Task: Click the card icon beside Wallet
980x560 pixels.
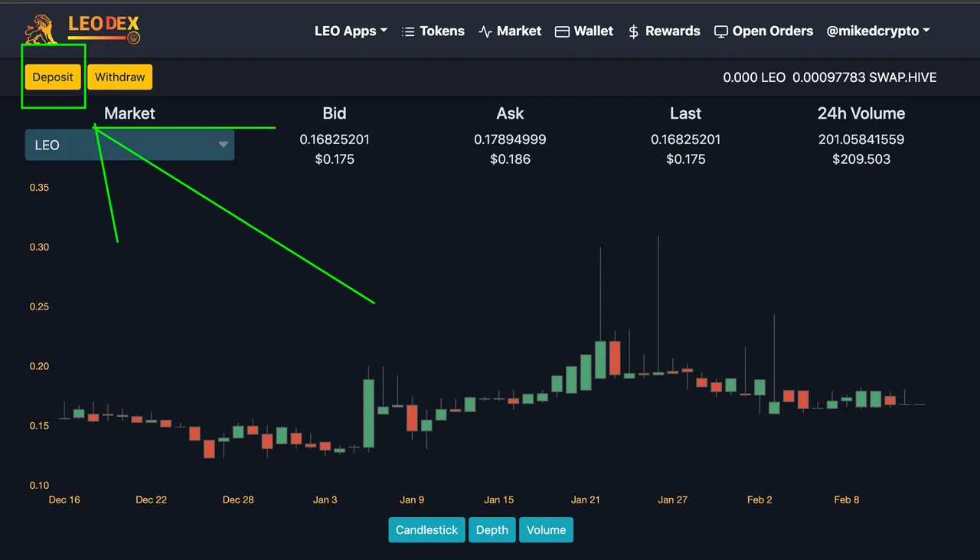Action: pos(562,31)
